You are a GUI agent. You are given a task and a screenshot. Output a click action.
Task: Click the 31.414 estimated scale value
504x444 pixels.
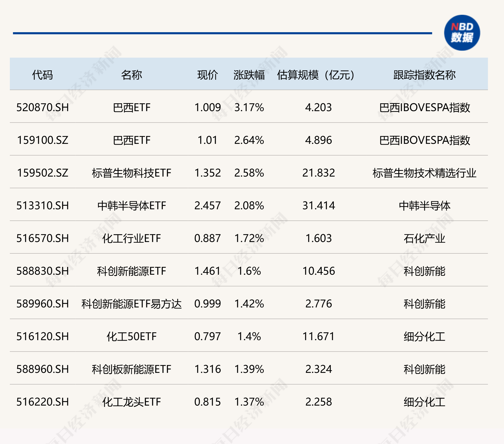pos(318,206)
